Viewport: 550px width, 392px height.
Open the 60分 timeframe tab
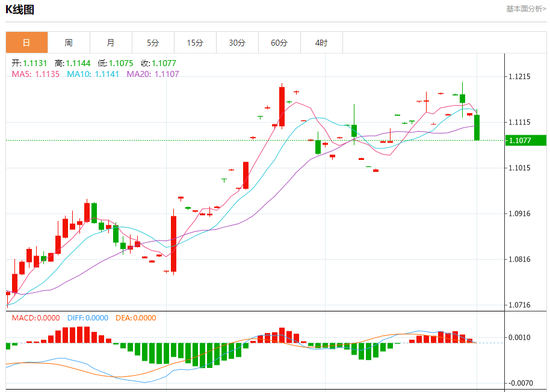click(x=279, y=43)
